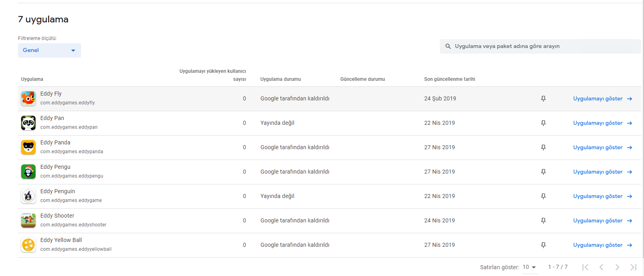The width and height of the screenshot is (644, 276).
Task: Open the Eddy Pan panda icon
Action: (28, 123)
